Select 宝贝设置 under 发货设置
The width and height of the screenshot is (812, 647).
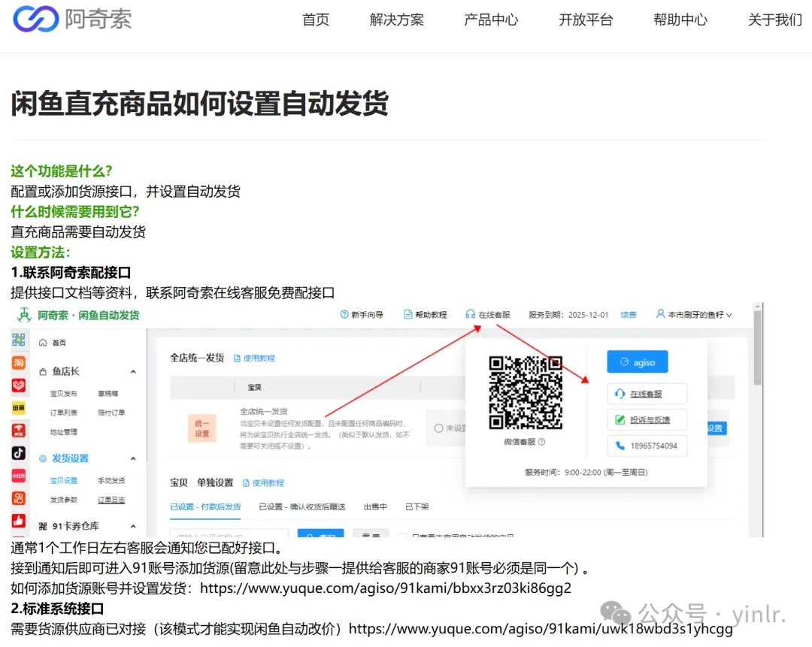63,481
